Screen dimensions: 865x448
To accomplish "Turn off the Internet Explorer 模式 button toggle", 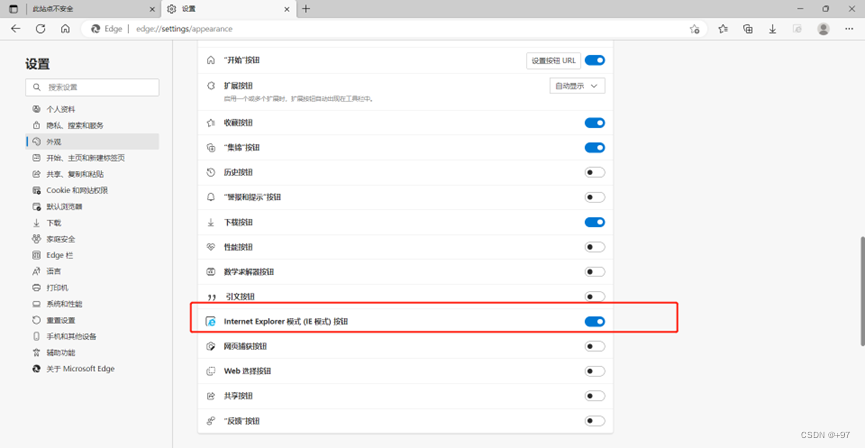I will (595, 321).
